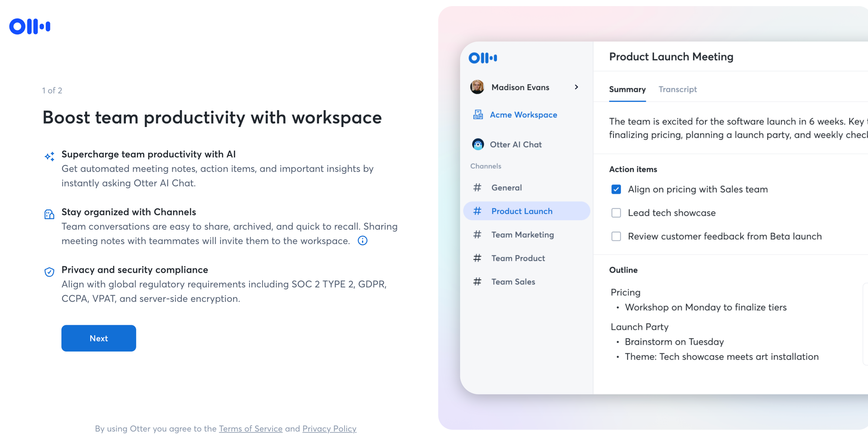Click the hash icon next to General
The width and height of the screenshot is (868, 434).
[477, 187]
